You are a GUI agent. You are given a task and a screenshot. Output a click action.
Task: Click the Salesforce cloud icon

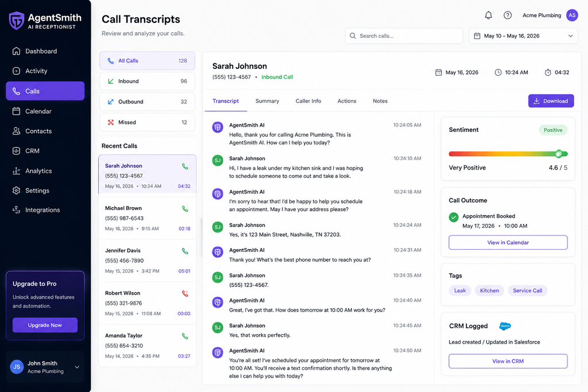pos(505,326)
